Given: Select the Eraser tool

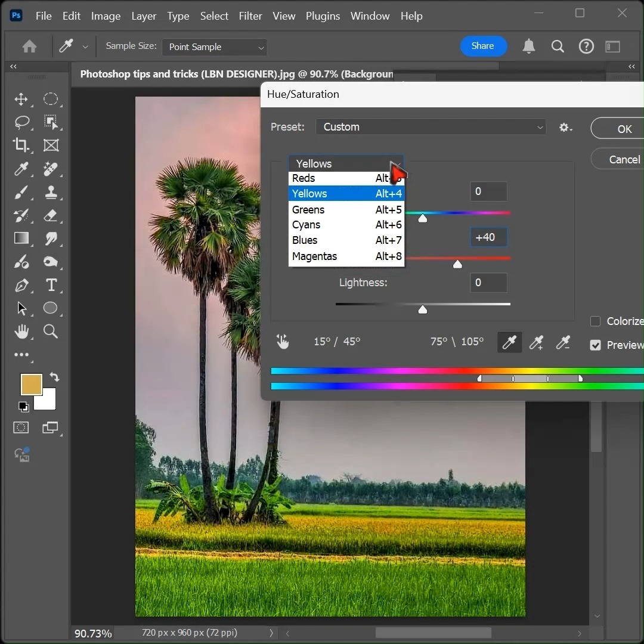Looking at the screenshot, I should [x=51, y=215].
